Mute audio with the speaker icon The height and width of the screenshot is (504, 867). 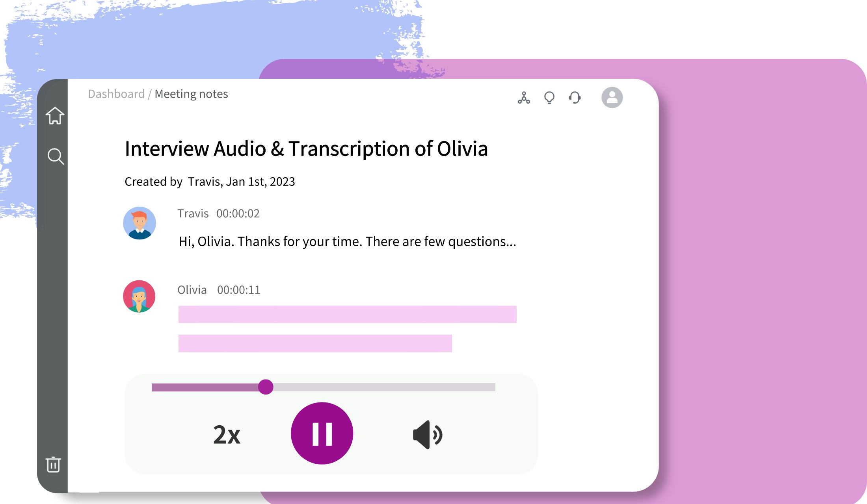pyautogui.click(x=428, y=435)
